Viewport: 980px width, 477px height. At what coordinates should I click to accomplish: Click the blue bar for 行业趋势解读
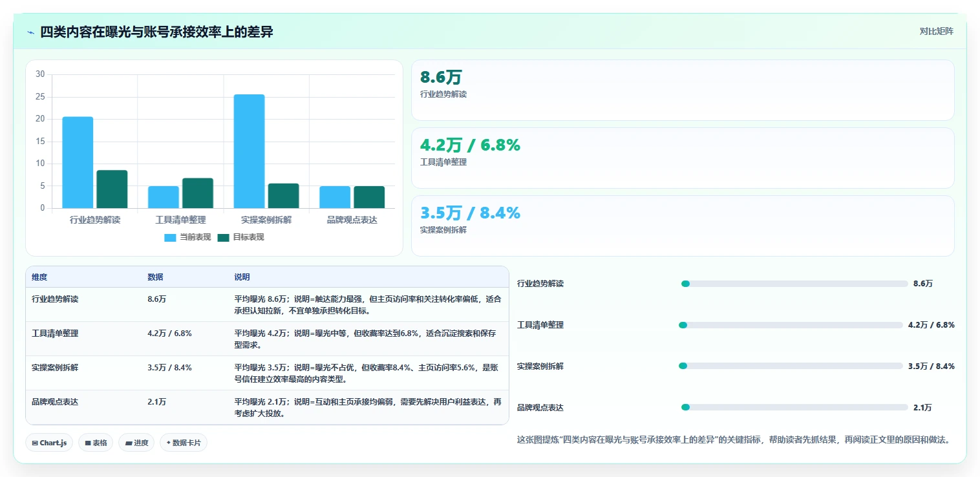78,162
